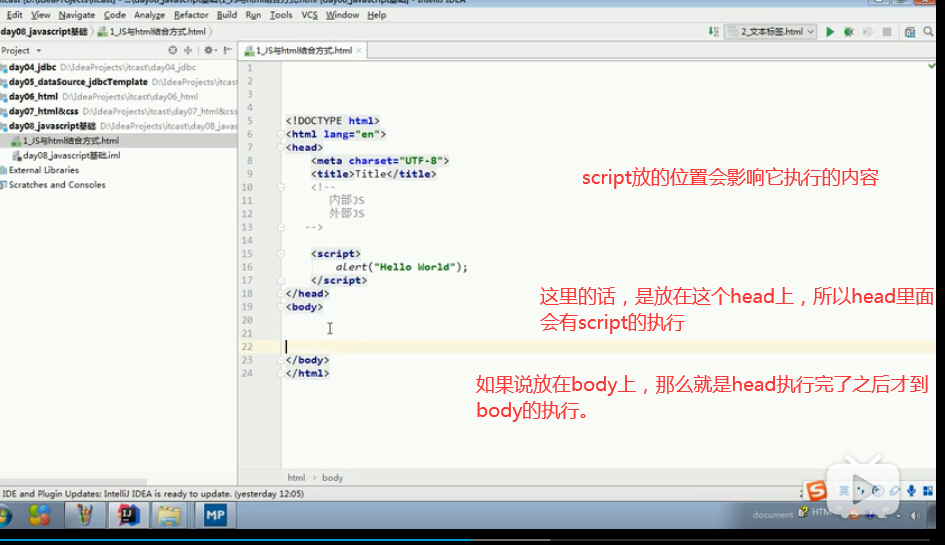
Task: Collapse the html tag fold on line 6
Action: pyautogui.click(x=281, y=134)
